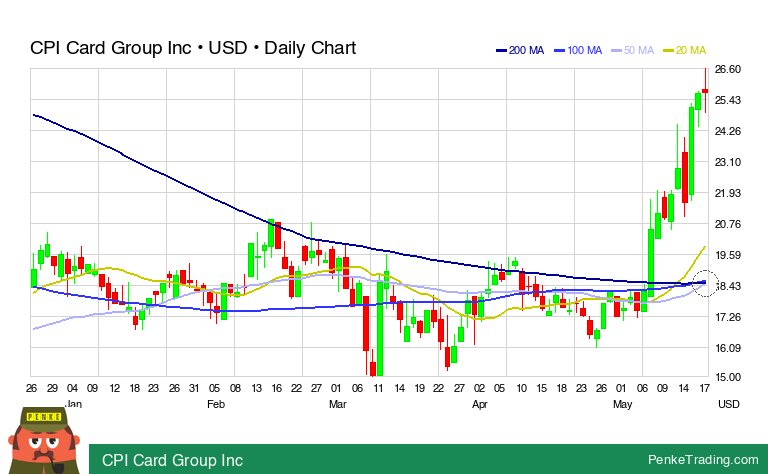This screenshot has width=768, height=474.
Task: Click the latest red candlestick at the 26.60 high
Action: 705,91
